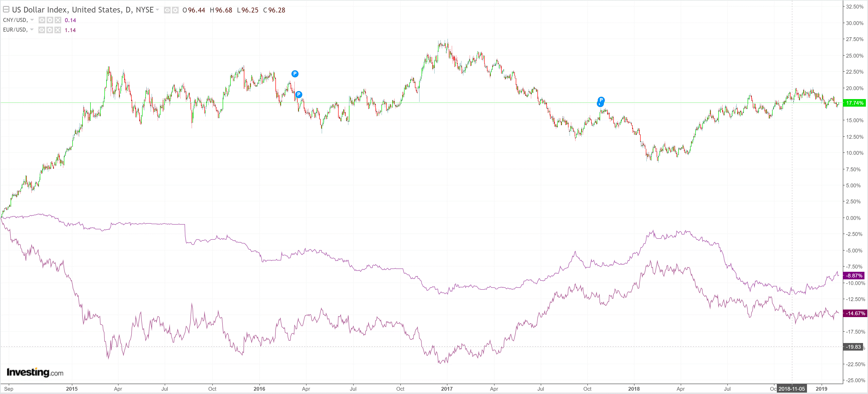This screenshot has width=868, height=394.
Task: Hide the CNY/USD comparison line
Action: (x=42, y=20)
